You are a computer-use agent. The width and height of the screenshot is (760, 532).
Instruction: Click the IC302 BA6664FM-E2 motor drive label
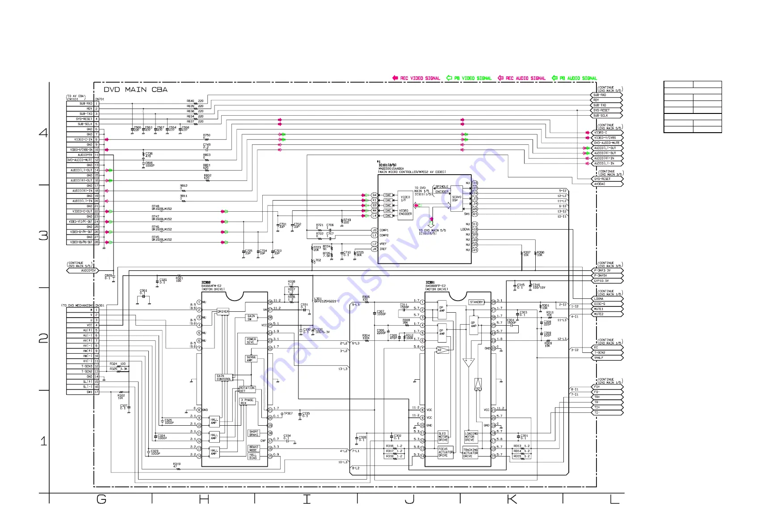pos(213,286)
